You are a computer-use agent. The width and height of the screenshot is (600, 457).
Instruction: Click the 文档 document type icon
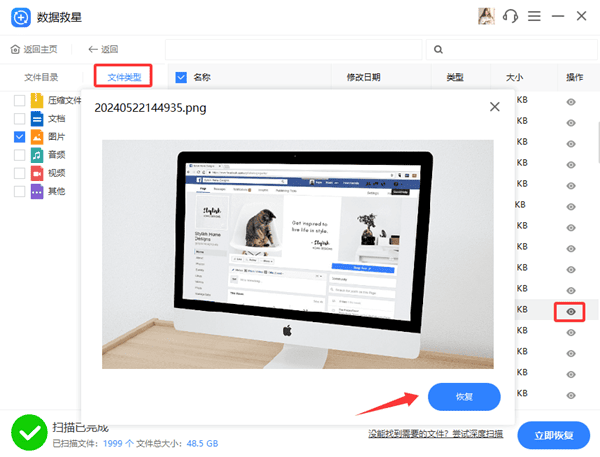(37, 118)
